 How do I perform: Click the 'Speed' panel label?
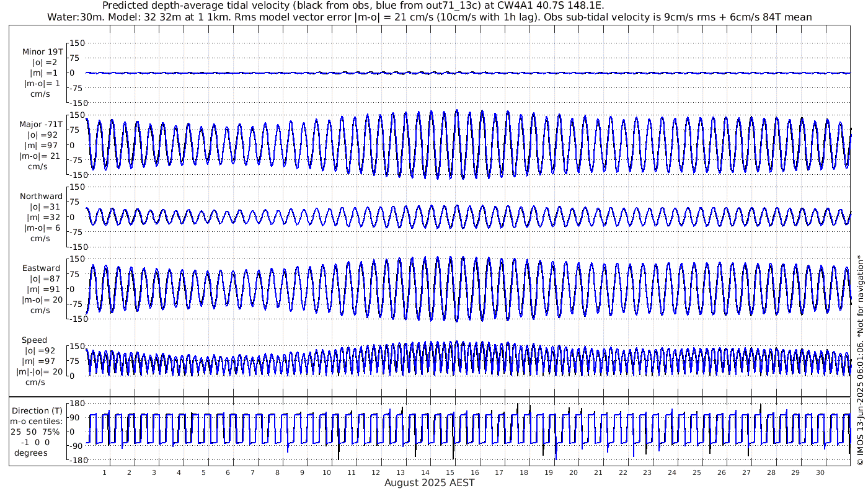point(34,340)
